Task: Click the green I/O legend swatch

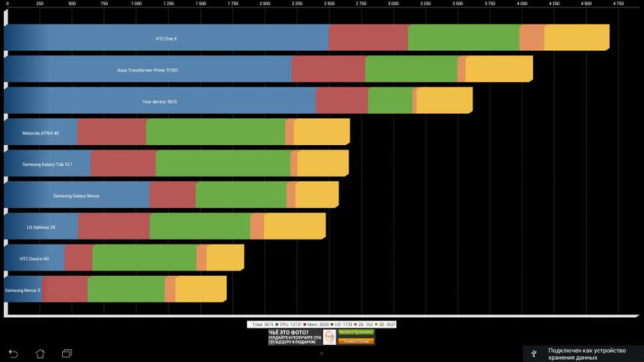Action: coord(332,325)
